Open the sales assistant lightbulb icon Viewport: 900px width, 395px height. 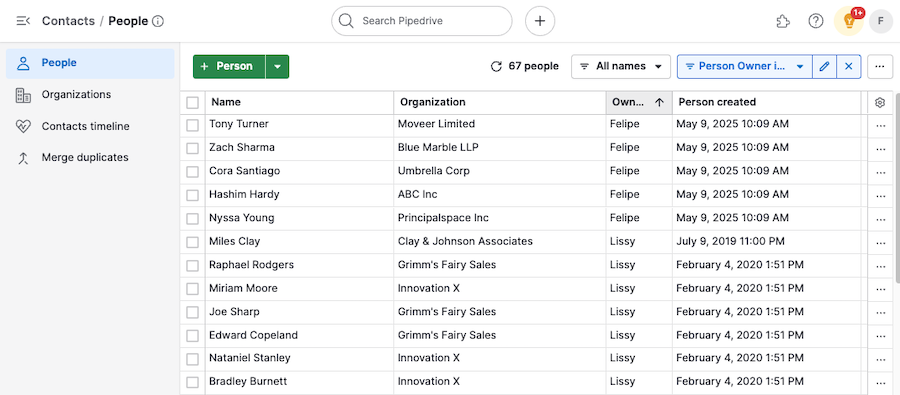tap(848, 21)
